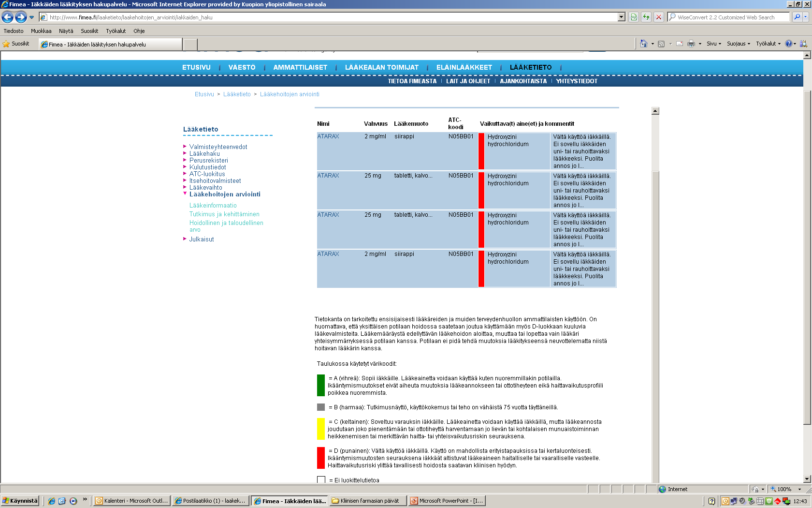Open a new blank tab
812x508 pixels.
click(x=190, y=45)
